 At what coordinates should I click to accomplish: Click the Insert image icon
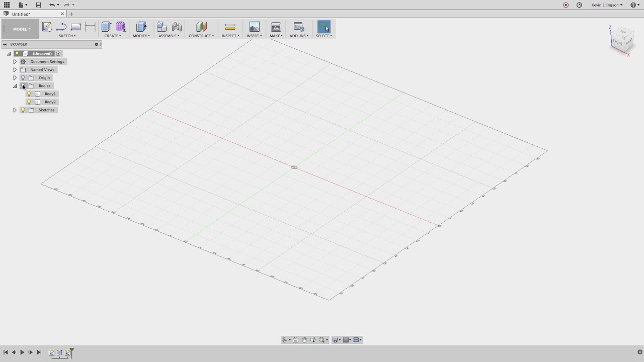(x=255, y=27)
